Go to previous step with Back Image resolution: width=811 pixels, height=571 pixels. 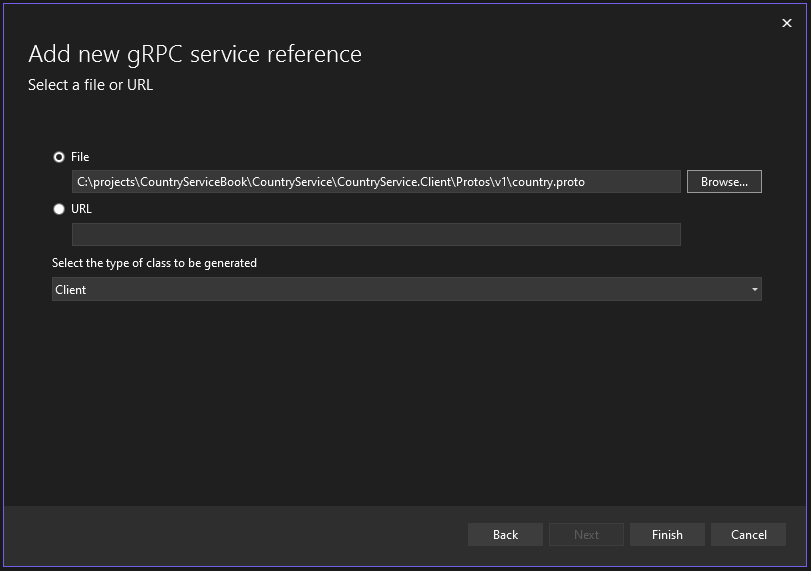tap(505, 535)
